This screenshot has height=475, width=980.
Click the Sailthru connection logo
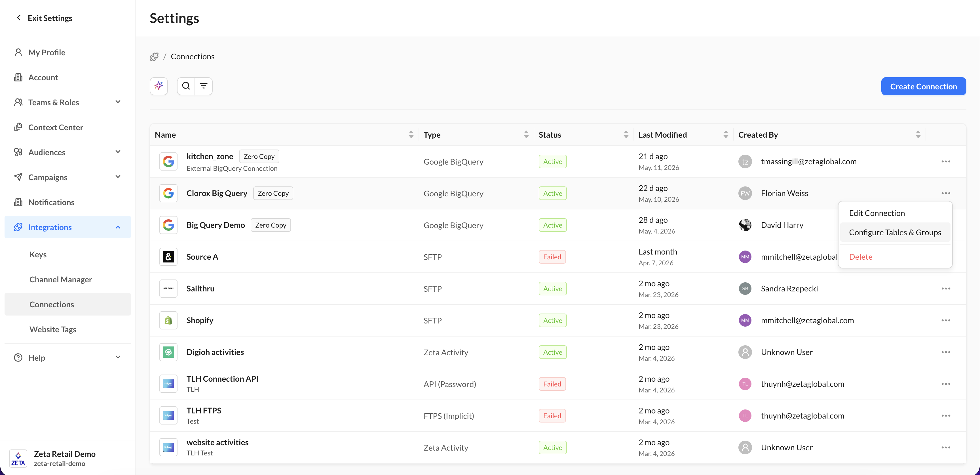pos(168,289)
